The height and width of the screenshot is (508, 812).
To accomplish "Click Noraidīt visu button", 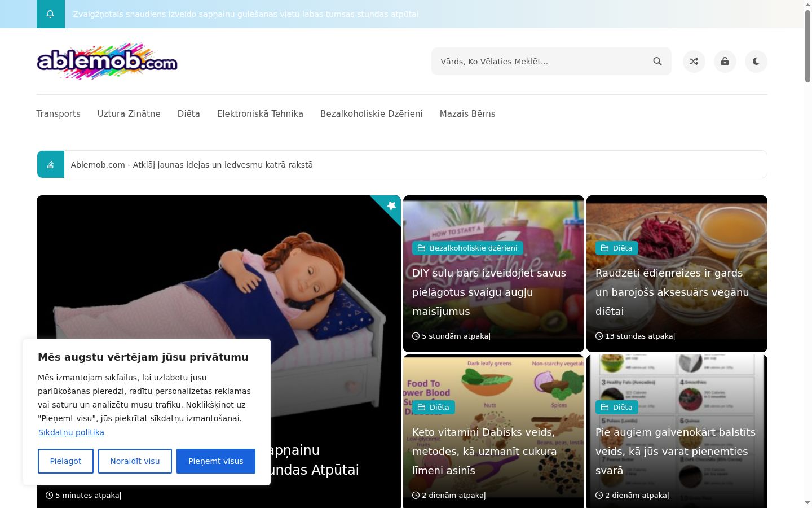I will pos(135,461).
